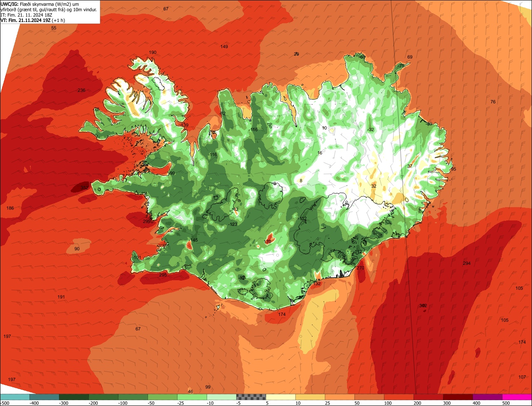
Task: Click the '-500' legend label
Action: coord(5,403)
